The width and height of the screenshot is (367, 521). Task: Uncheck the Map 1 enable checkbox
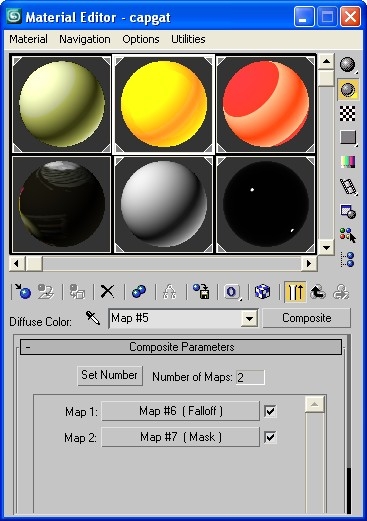270,411
